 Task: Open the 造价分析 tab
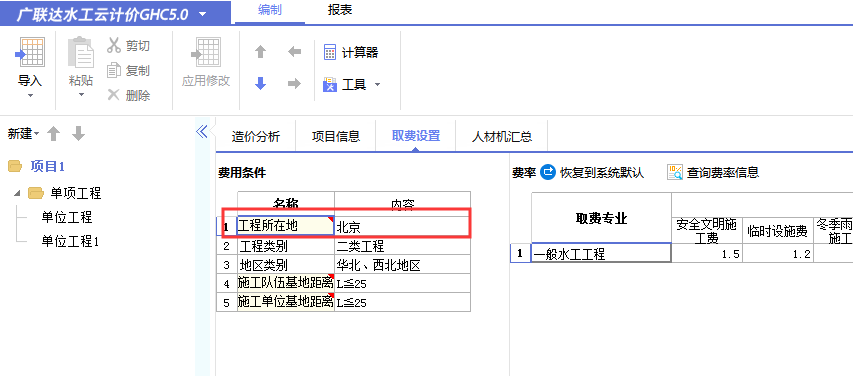[x=256, y=137]
